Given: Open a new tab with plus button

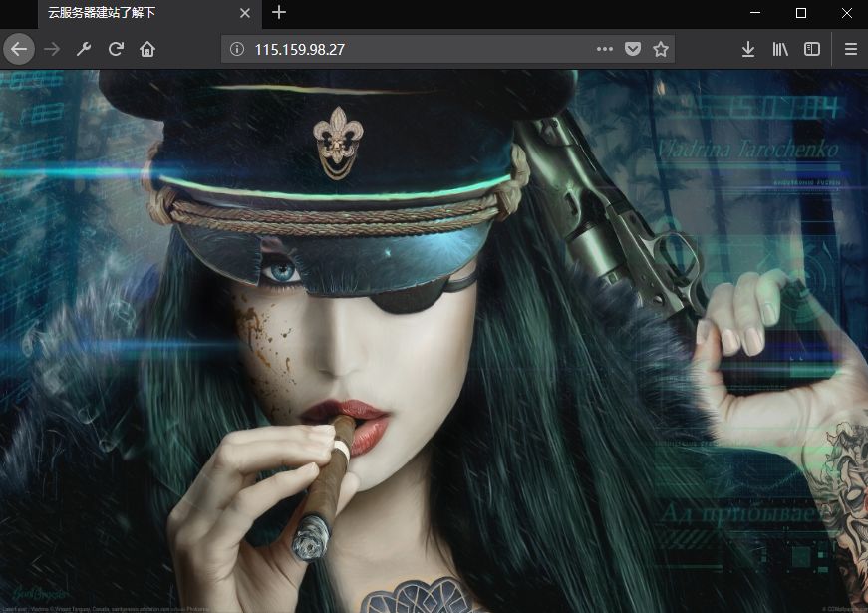Looking at the screenshot, I should coord(279,12).
